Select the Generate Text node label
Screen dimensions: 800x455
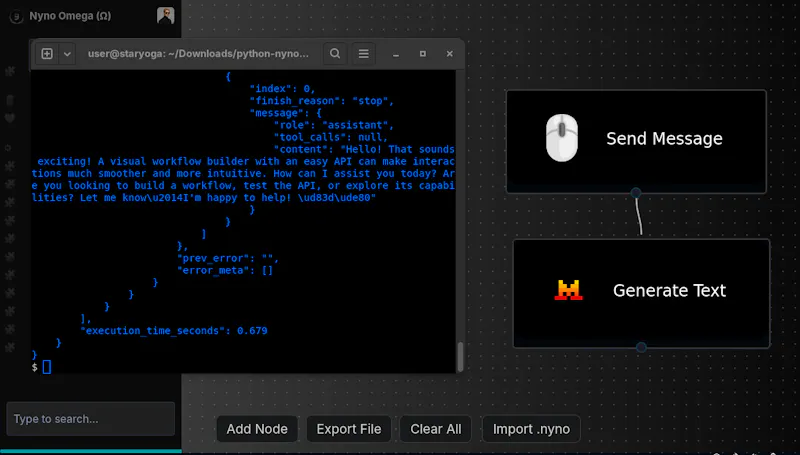(669, 290)
